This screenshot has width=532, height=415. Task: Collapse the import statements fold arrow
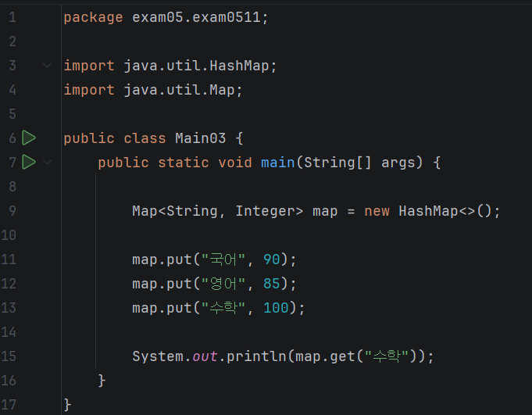point(48,65)
